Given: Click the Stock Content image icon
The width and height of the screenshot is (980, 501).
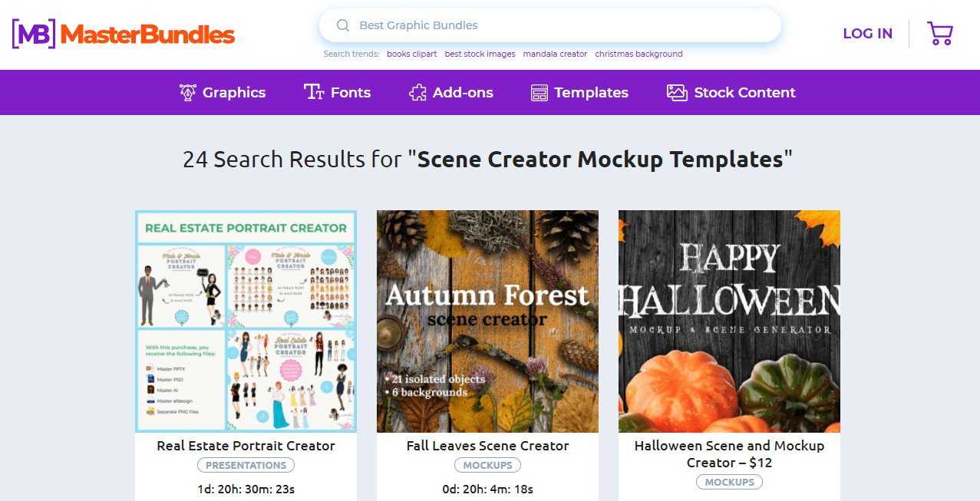Looking at the screenshot, I should click(677, 93).
